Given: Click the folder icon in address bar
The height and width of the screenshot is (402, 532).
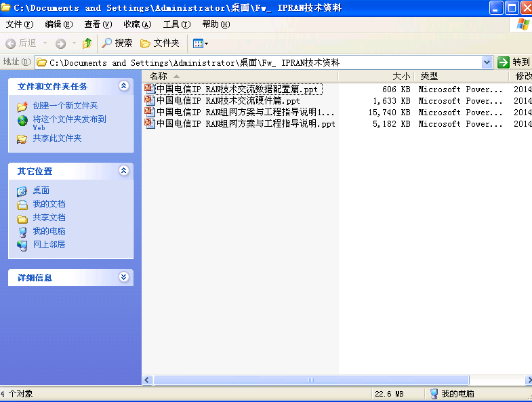Looking at the screenshot, I should tap(42, 62).
